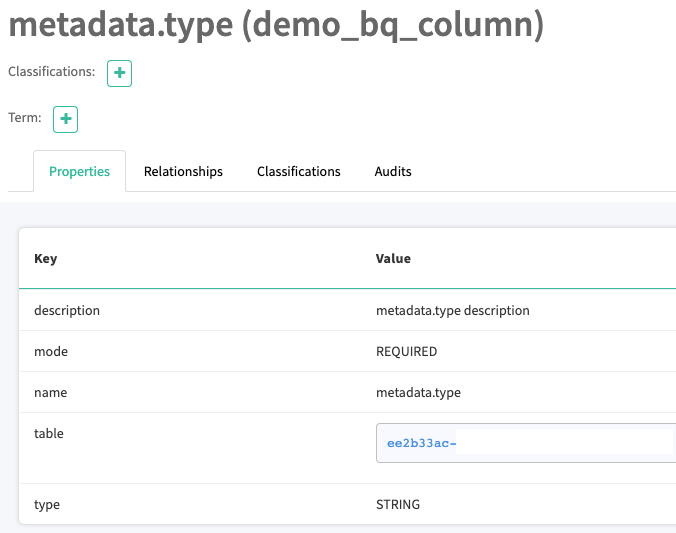Select the STRING value
The height and width of the screenshot is (533, 676).
coord(398,505)
